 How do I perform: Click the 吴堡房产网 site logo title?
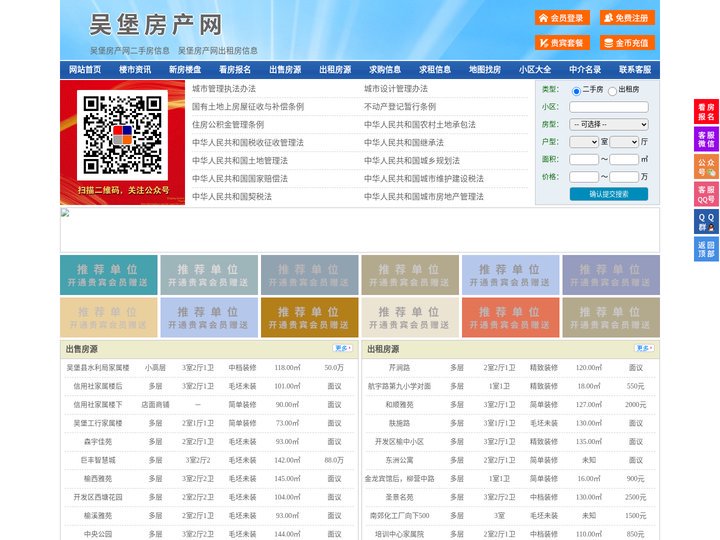(x=156, y=25)
